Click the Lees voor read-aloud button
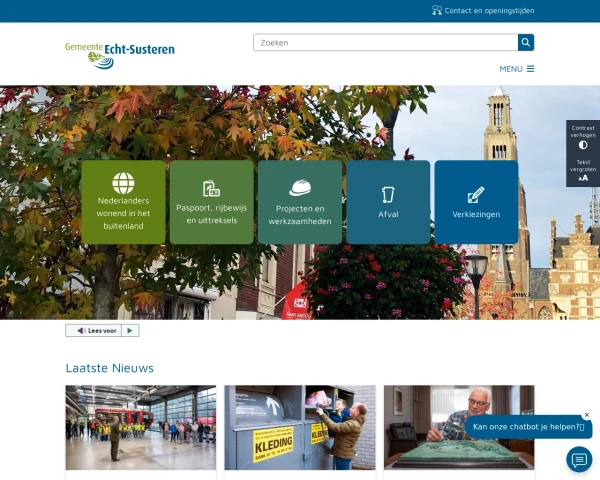This screenshot has height=480, width=600. [93, 331]
